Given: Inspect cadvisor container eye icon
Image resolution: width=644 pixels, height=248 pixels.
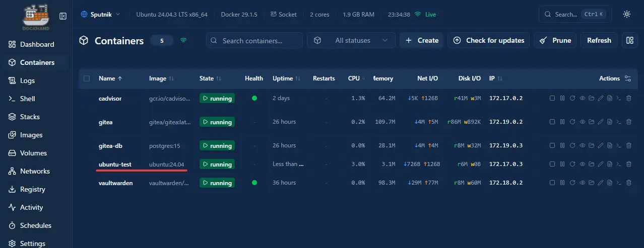Looking at the screenshot, I should pos(583,98).
